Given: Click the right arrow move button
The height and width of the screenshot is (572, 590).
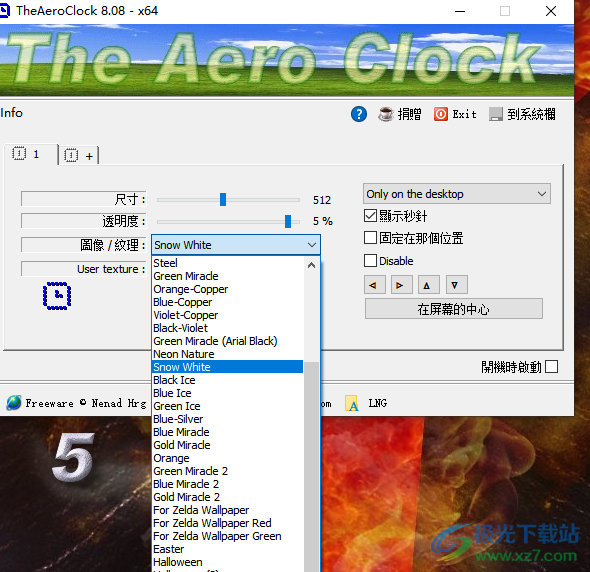Looking at the screenshot, I should (402, 285).
